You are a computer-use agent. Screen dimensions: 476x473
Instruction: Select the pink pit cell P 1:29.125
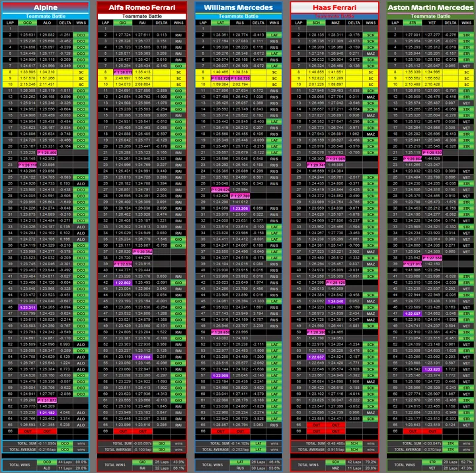(335, 282)
